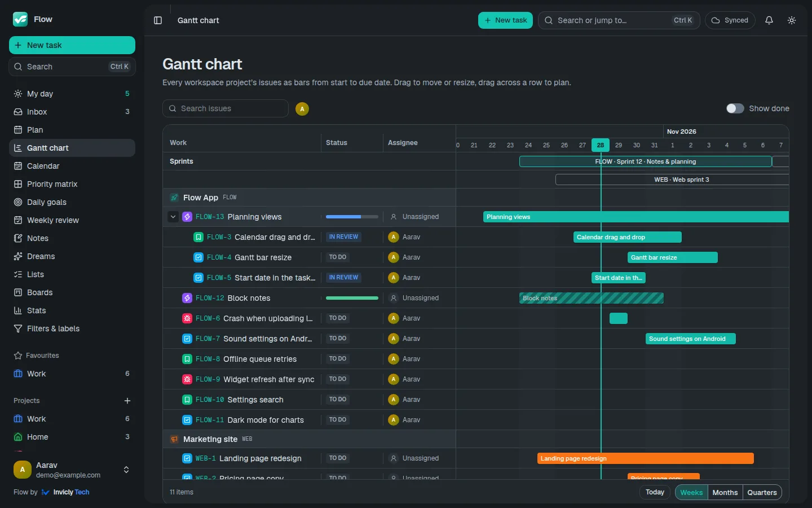Filter by assignee avatar A near search
Screen dimensions: 812x508
(302, 109)
